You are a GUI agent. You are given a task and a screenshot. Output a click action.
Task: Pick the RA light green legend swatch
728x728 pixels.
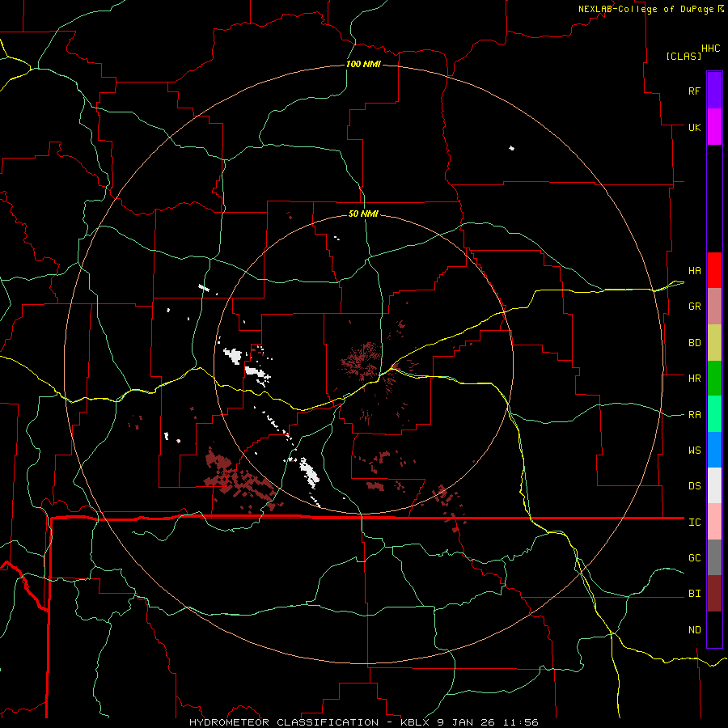tap(714, 414)
